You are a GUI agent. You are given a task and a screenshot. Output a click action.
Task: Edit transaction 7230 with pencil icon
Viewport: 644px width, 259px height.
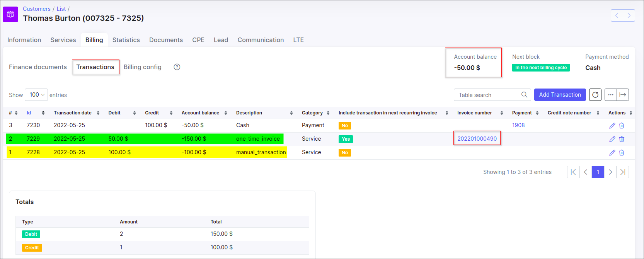[612, 126]
